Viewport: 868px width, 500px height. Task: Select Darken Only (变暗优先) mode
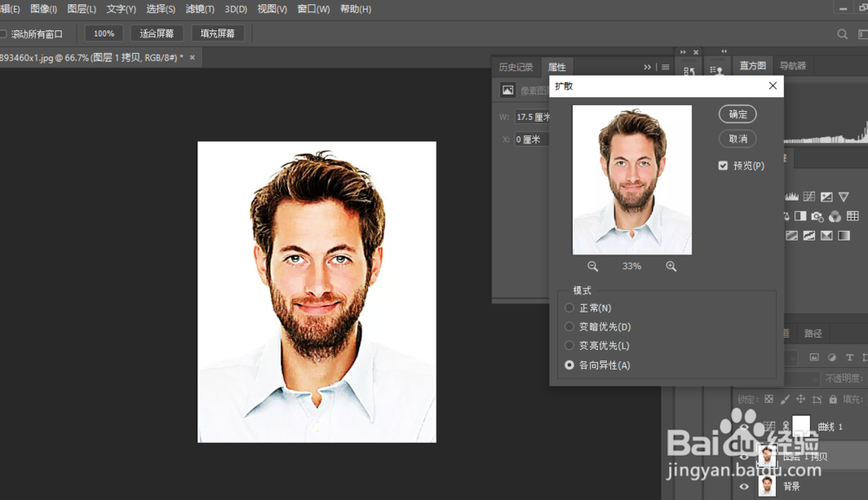click(569, 326)
